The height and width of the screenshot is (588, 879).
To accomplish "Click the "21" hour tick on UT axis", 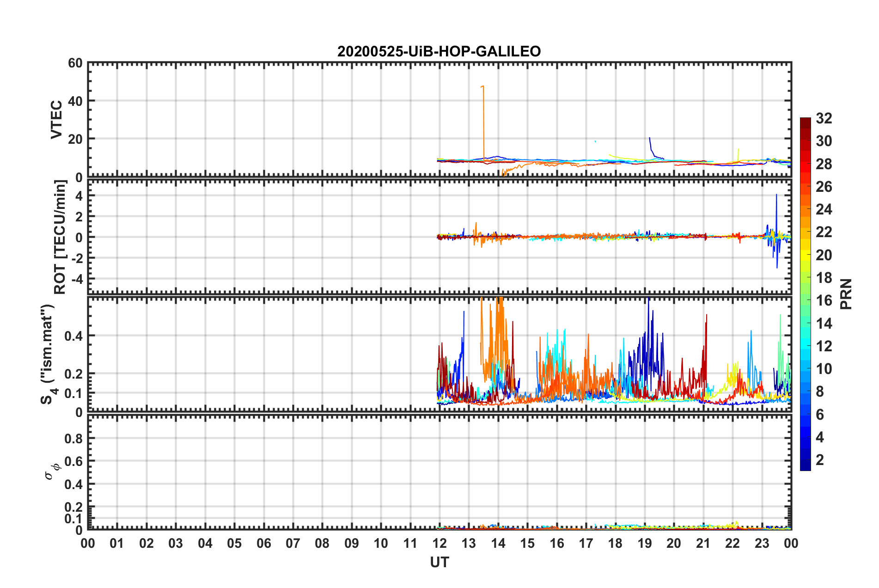I will tap(703, 543).
